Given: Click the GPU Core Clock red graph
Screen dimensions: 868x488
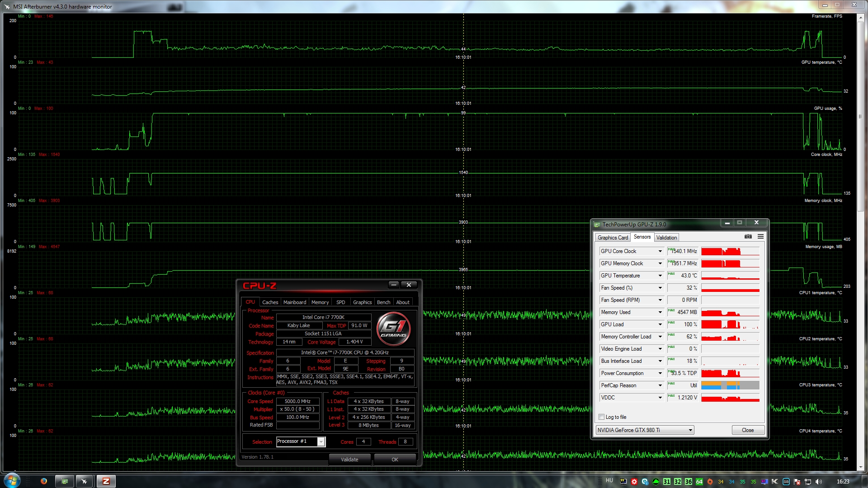Looking at the screenshot, I should tap(730, 251).
